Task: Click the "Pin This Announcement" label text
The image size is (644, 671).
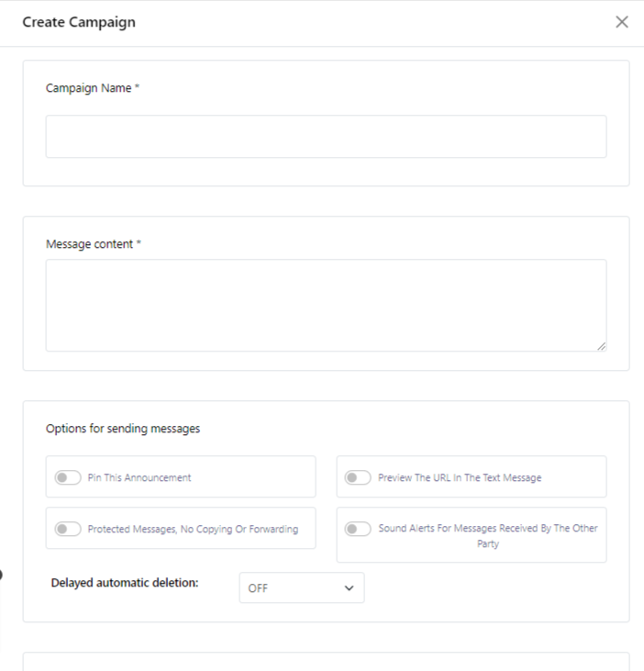Action: pyautogui.click(x=139, y=477)
